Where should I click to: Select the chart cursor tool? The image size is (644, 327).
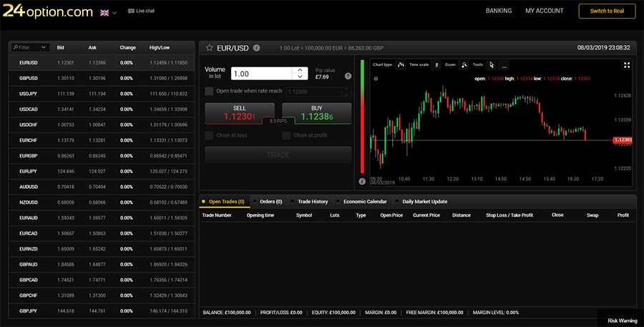(x=492, y=64)
